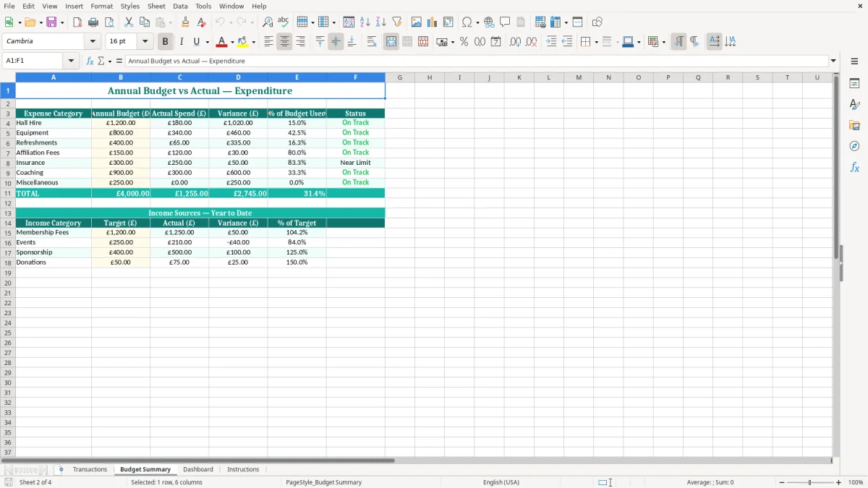
Task: Click the Cut scissors icon
Action: (129, 22)
